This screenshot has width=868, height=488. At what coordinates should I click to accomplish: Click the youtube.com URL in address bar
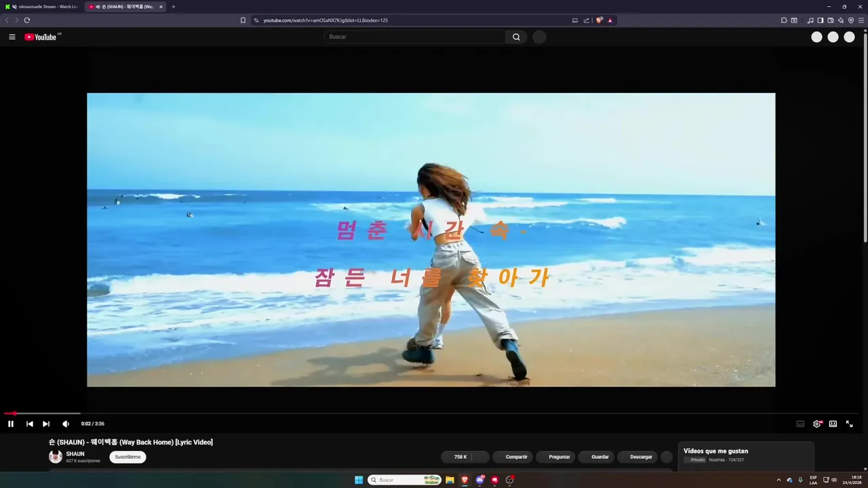tap(325, 20)
